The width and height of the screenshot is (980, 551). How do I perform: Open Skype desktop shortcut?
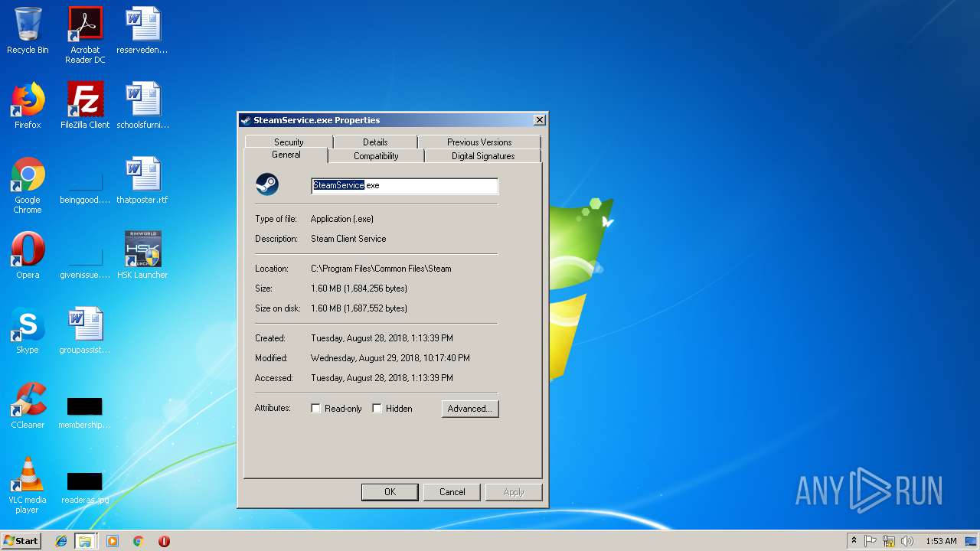click(x=28, y=331)
